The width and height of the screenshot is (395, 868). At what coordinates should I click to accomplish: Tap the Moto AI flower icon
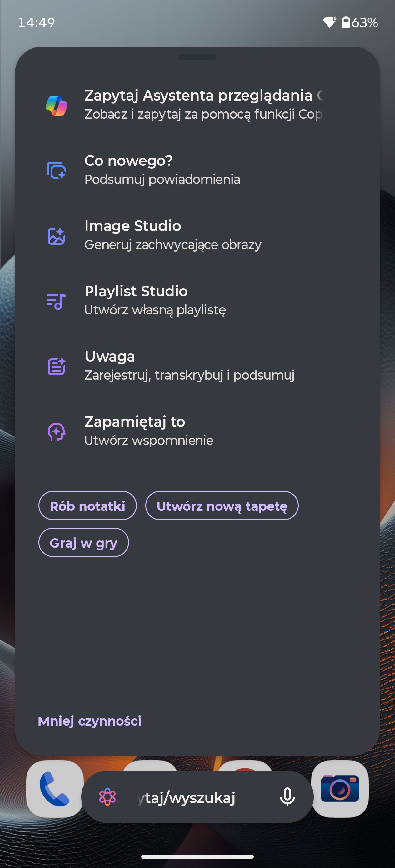(x=107, y=797)
